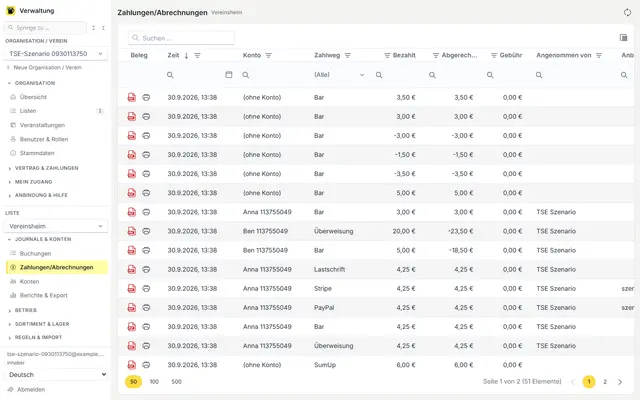Open Übersicht in the sidebar

[x=33, y=97]
